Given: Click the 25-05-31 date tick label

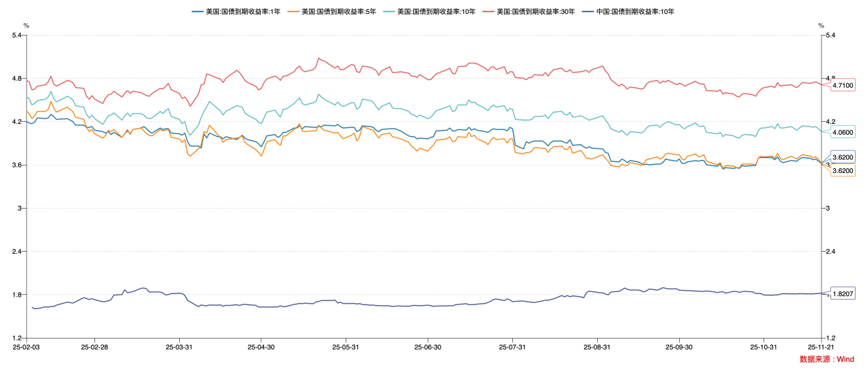Looking at the screenshot, I should [345, 347].
